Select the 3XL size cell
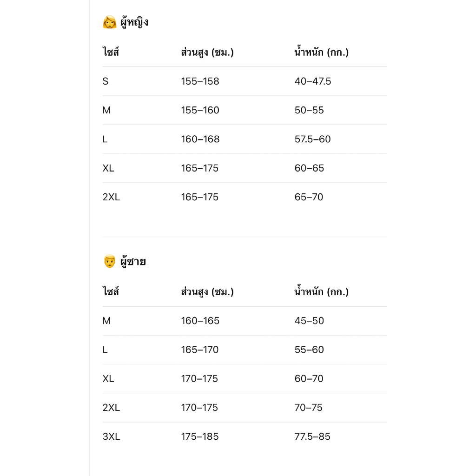Screen dimensions: 476x476 [x=112, y=436]
